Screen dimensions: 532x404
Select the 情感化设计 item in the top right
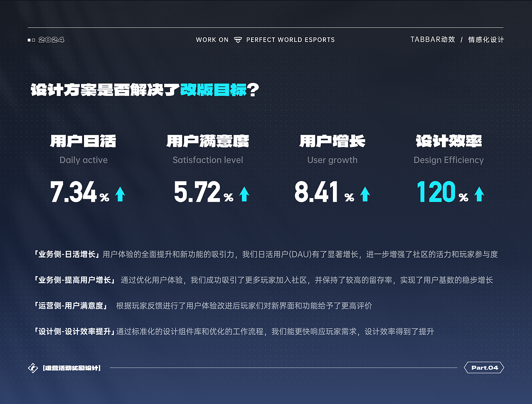click(486, 39)
